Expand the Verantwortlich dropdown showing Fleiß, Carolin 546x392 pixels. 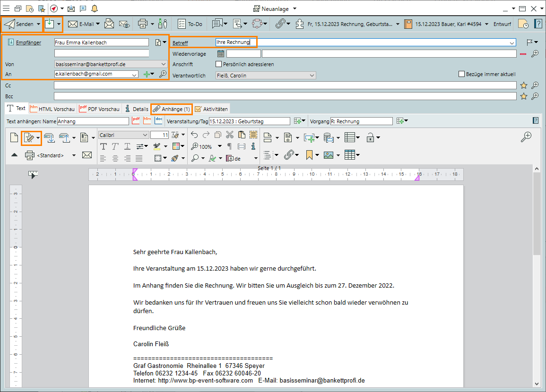(x=312, y=76)
